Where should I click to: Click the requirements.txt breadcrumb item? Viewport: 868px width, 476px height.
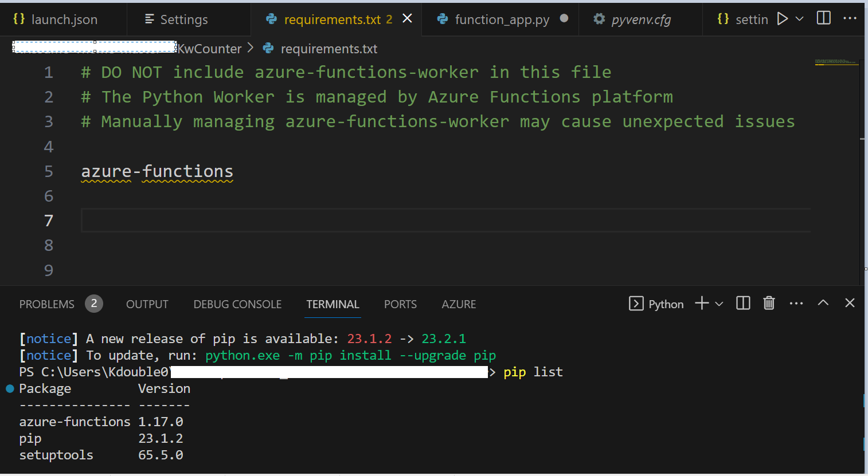[329, 49]
